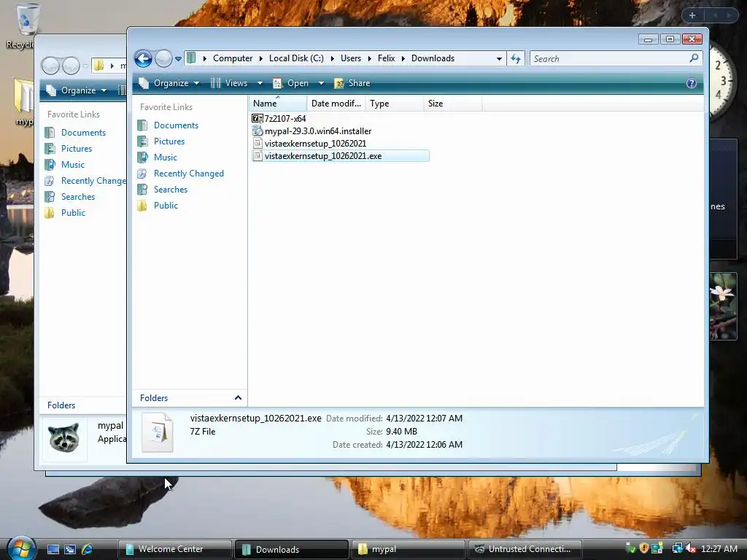Open Recently Changed in Downloads window
747x560 pixels.
[x=189, y=174]
